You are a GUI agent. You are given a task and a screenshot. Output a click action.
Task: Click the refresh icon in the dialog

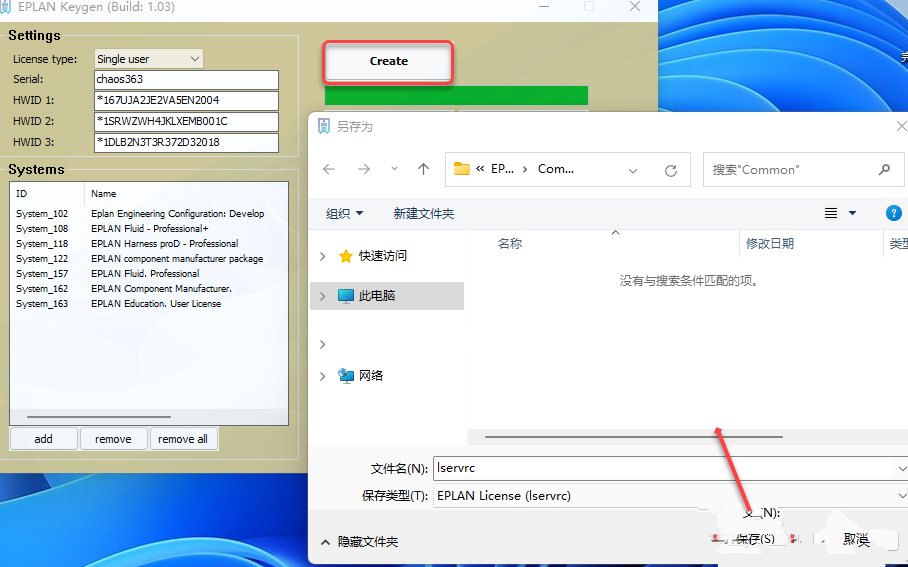[671, 170]
